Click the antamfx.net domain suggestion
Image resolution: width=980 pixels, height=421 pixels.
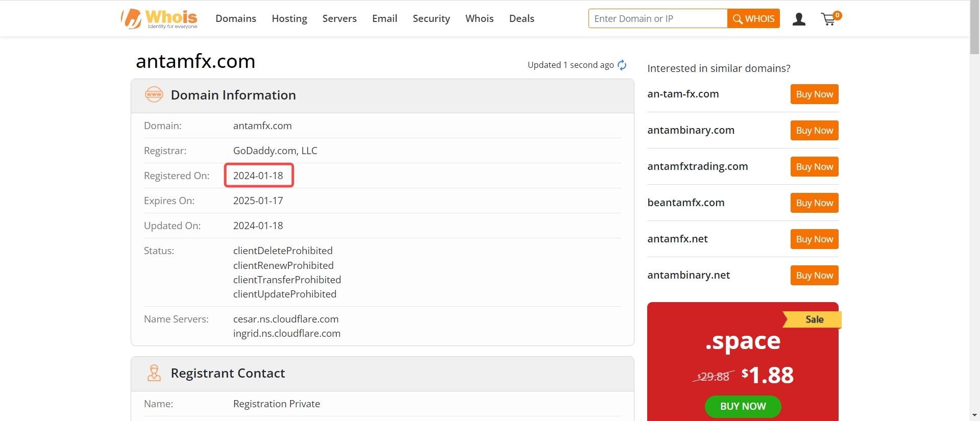(x=677, y=239)
